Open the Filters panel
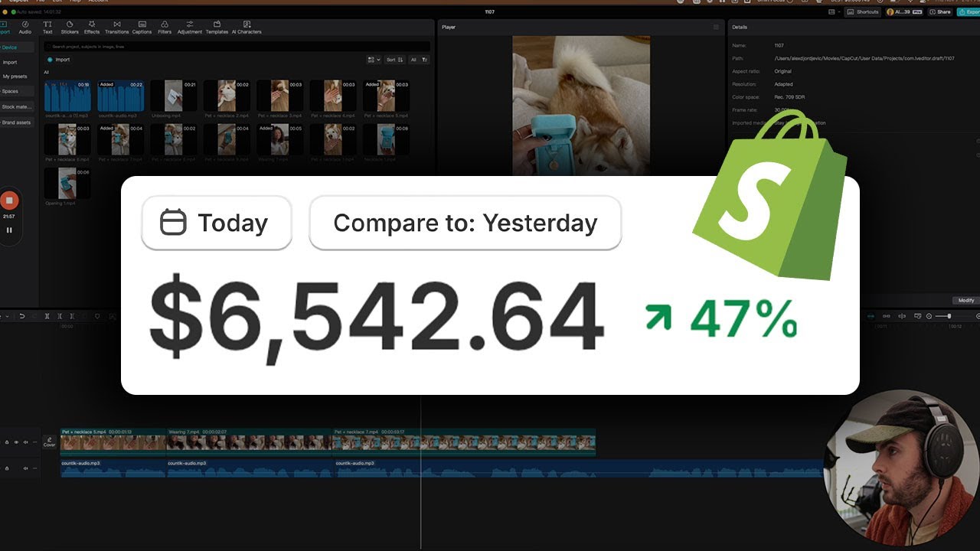This screenshot has width=980, height=551. pos(165,28)
